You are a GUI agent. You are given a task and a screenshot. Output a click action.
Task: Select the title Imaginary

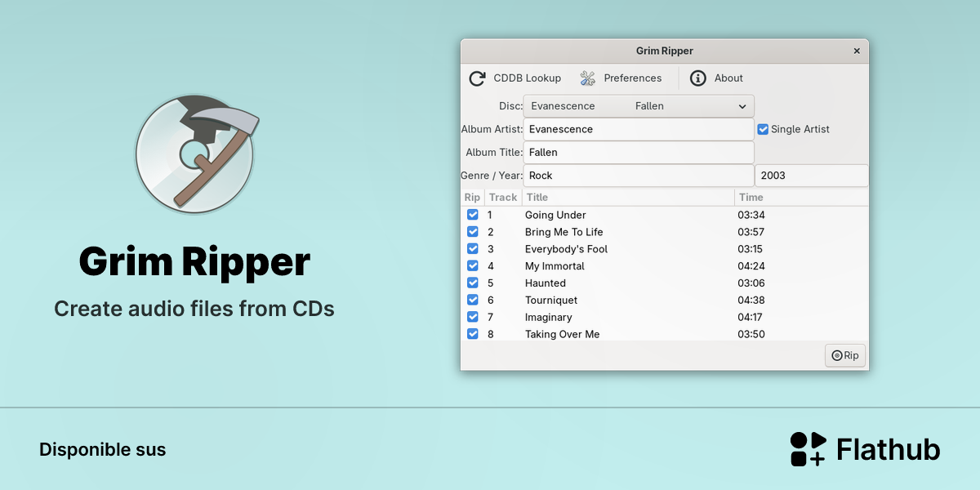(x=549, y=317)
